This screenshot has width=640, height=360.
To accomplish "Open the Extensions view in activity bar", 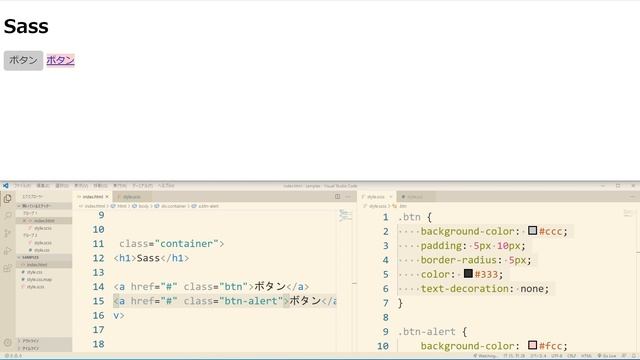I will coord(7,268).
